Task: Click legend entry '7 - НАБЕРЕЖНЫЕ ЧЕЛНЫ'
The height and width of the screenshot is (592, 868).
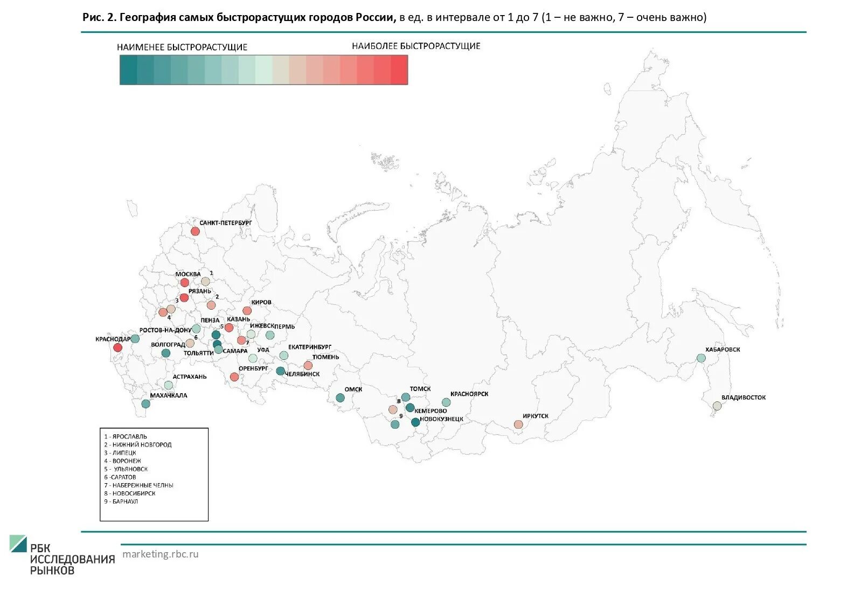Action: pyautogui.click(x=139, y=485)
